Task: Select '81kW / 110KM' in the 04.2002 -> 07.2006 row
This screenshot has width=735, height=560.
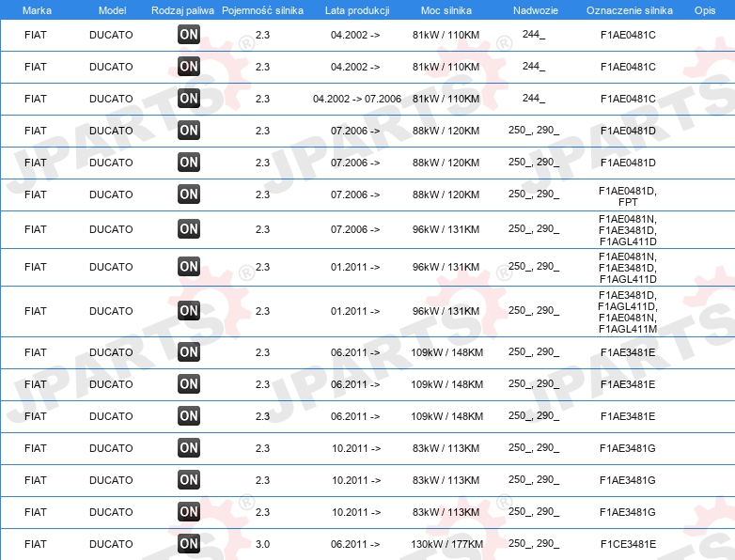Action: pyautogui.click(x=446, y=99)
